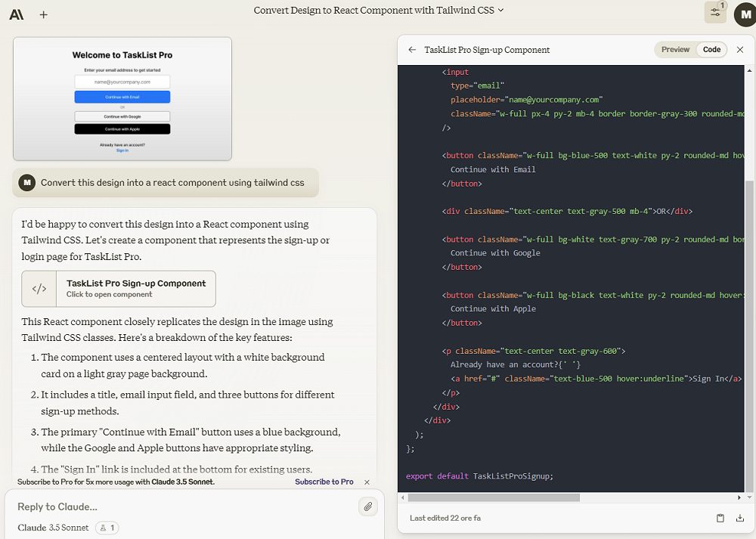The width and height of the screenshot is (756, 539).
Task: Click the right scroll arrow under the code
Action: [739, 497]
